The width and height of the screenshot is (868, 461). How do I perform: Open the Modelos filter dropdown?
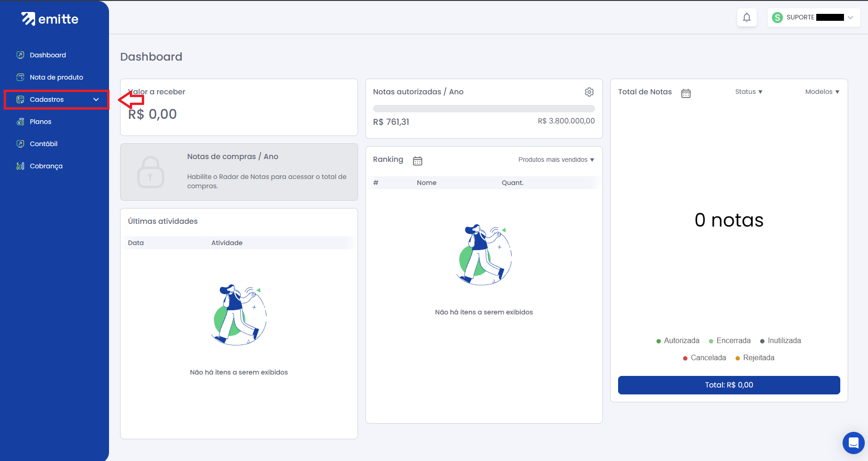tap(822, 92)
